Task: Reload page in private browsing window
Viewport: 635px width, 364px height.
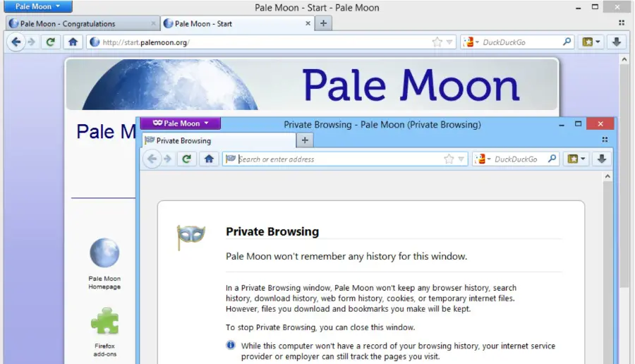Action: point(186,159)
